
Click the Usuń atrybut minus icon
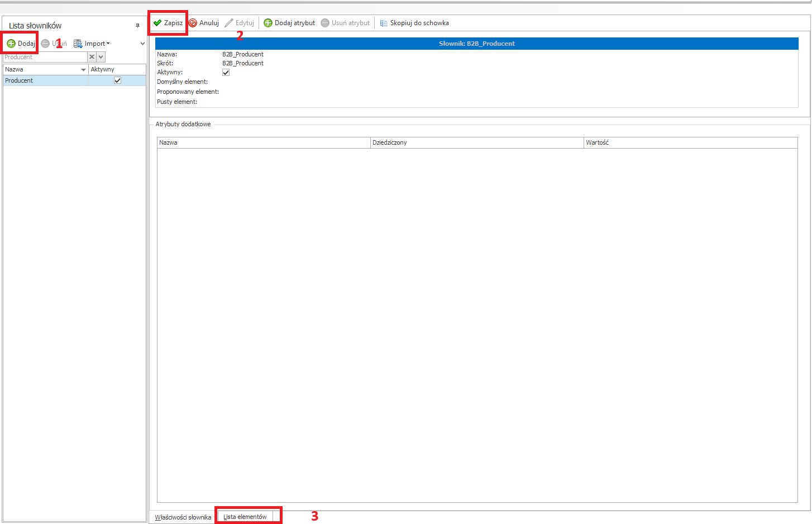(x=325, y=23)
